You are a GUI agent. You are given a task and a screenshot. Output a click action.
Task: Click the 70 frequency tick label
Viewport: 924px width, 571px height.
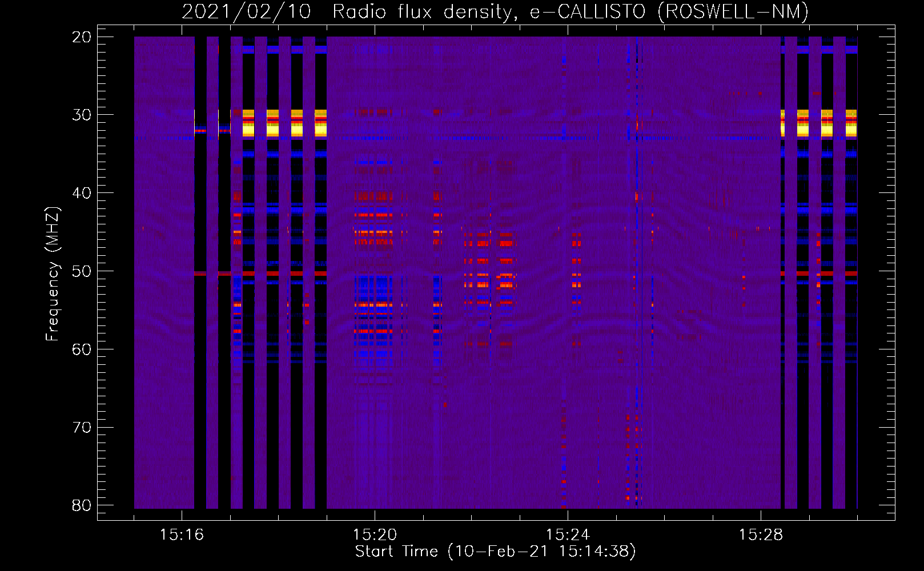point(82,428)
